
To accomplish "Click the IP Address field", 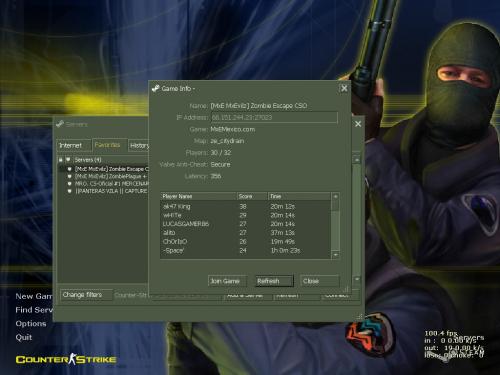I will point(274,117).
